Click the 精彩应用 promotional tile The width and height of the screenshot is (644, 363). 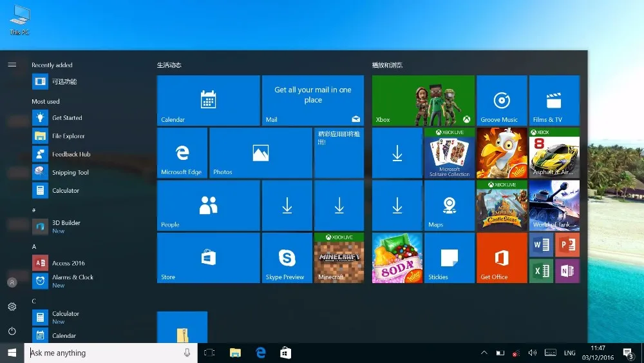point(339,153)
